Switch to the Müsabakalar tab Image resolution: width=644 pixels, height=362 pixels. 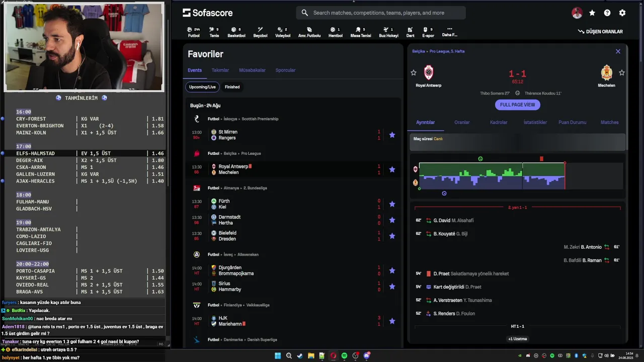tap(252, 70)
